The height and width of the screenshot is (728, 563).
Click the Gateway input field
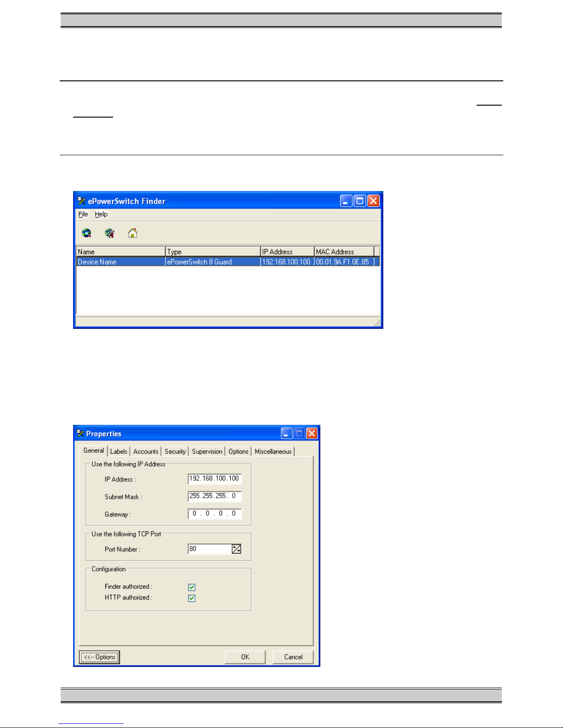coord(215,514)
